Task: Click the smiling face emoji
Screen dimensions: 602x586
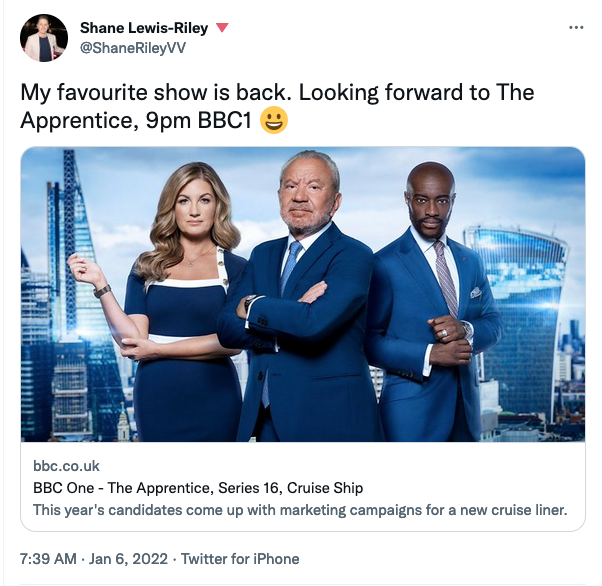Action: (274, 120)
